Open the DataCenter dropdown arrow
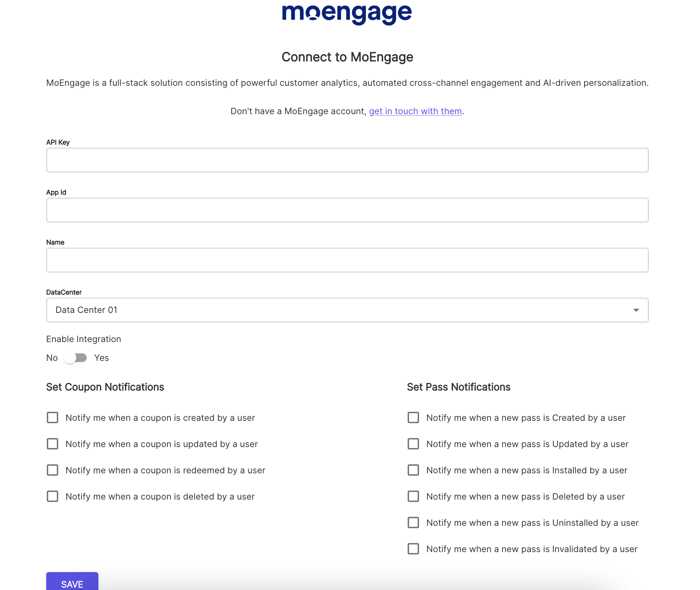Screen dimensions: 700x590 pyautogui.click(x=636, y=310)
